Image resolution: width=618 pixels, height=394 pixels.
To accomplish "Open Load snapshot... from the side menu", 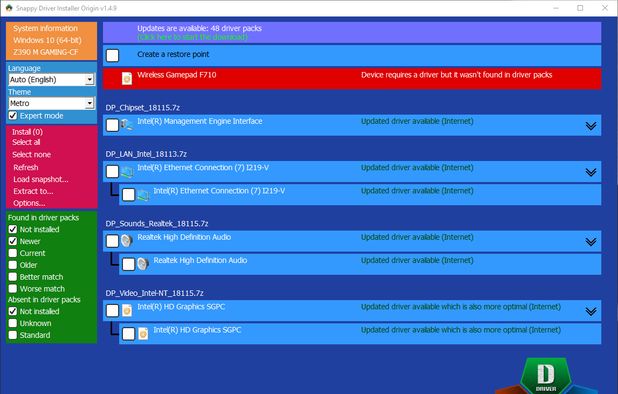I will 41,179.
